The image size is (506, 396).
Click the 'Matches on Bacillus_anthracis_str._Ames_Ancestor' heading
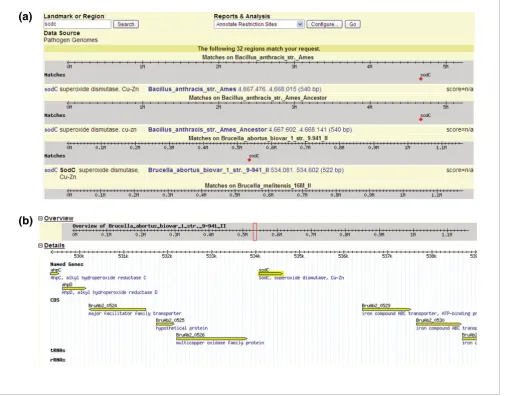(258, 98)
